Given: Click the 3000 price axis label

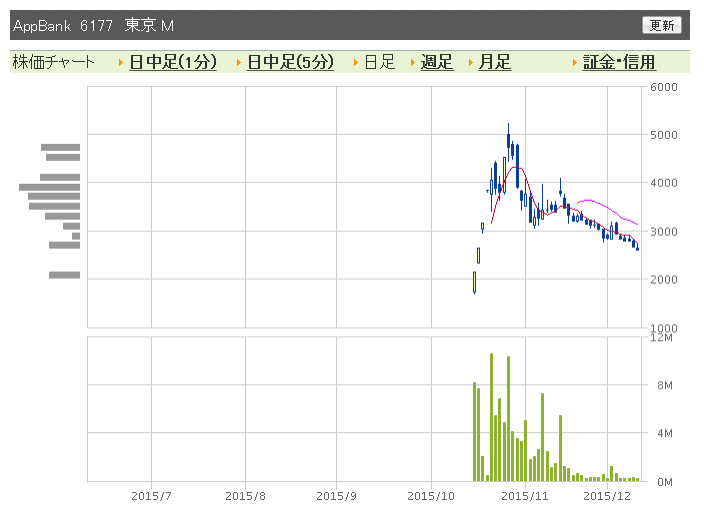Looking at the screenshot, I should [x=664, y=232].
